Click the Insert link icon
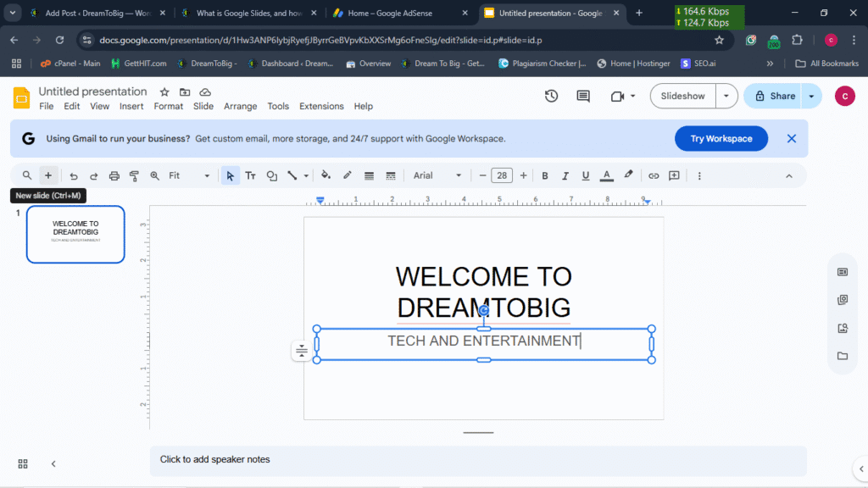The width and height of the screenshot is (868, 488). (x=654, y=175)
